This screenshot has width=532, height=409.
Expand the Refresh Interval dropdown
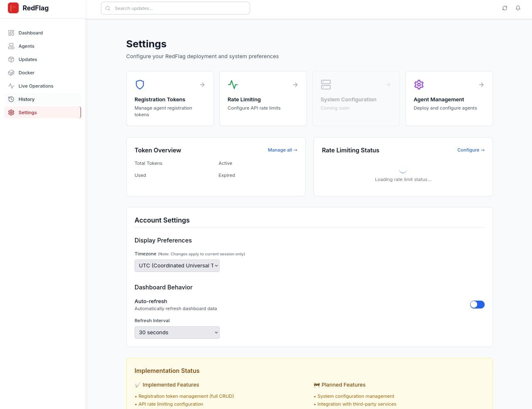177,333
